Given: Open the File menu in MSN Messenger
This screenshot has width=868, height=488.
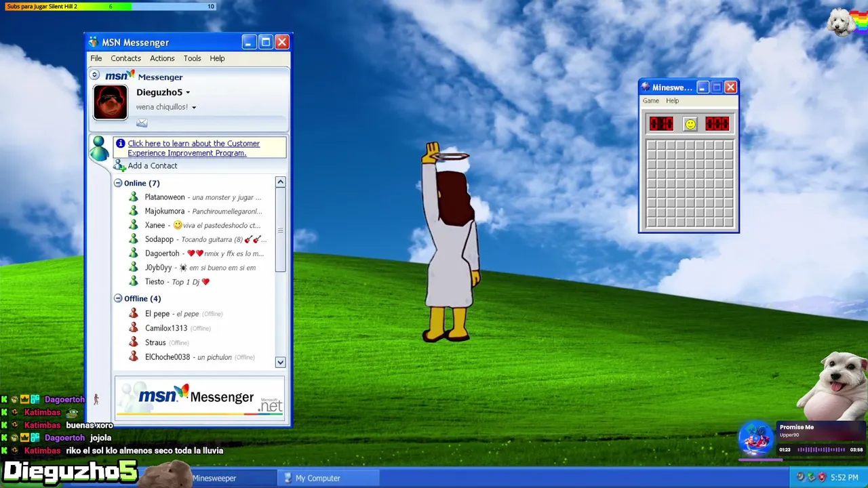Looking at the screenshot, I should 96,58.
